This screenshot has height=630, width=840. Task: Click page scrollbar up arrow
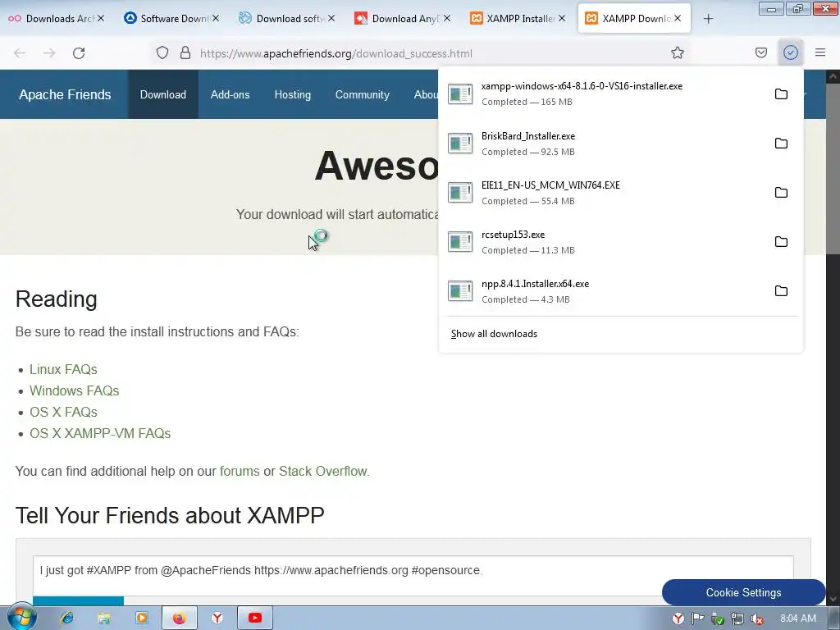pyautogui.click(x=833, y=76)
